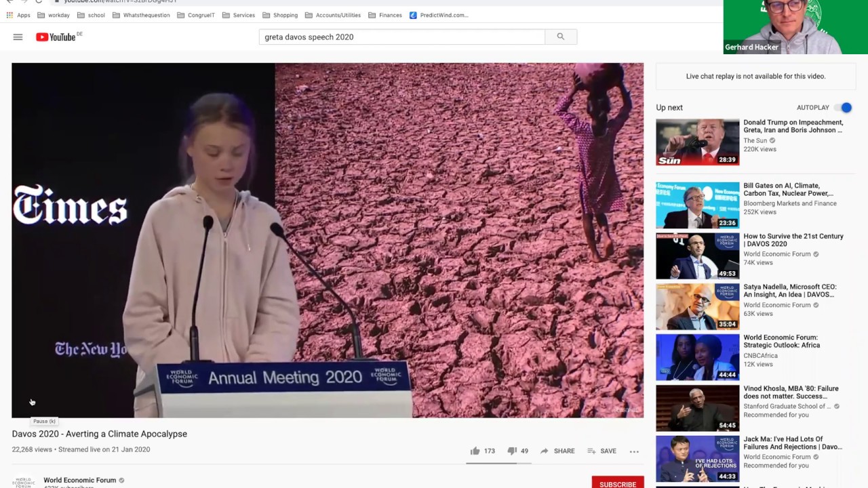
Task: Open the PredictWind.com bookmark
Action: pos(439,15)
